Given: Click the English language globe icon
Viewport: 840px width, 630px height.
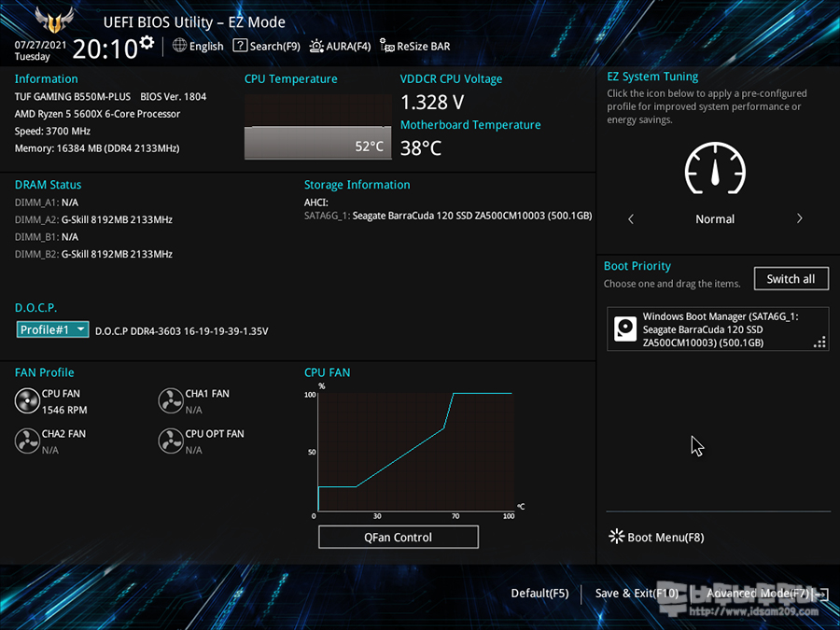Looking at the screenshot, I should coord(179,46).
